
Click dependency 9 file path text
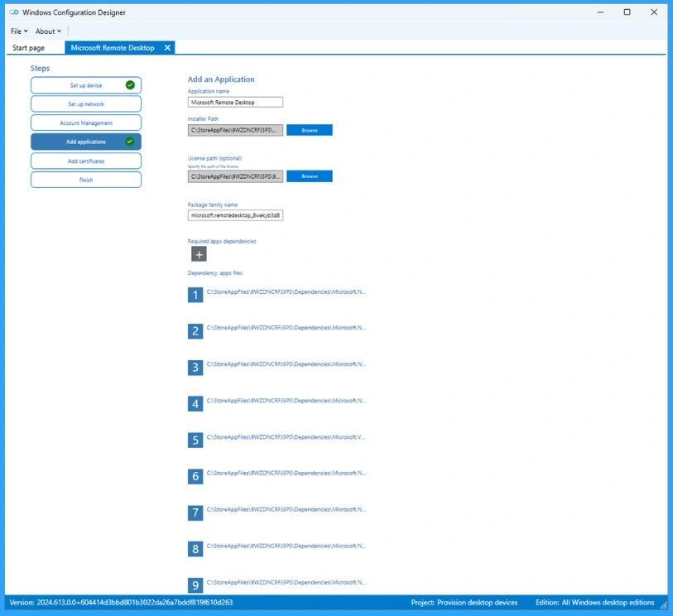click(x=286, y=583)
